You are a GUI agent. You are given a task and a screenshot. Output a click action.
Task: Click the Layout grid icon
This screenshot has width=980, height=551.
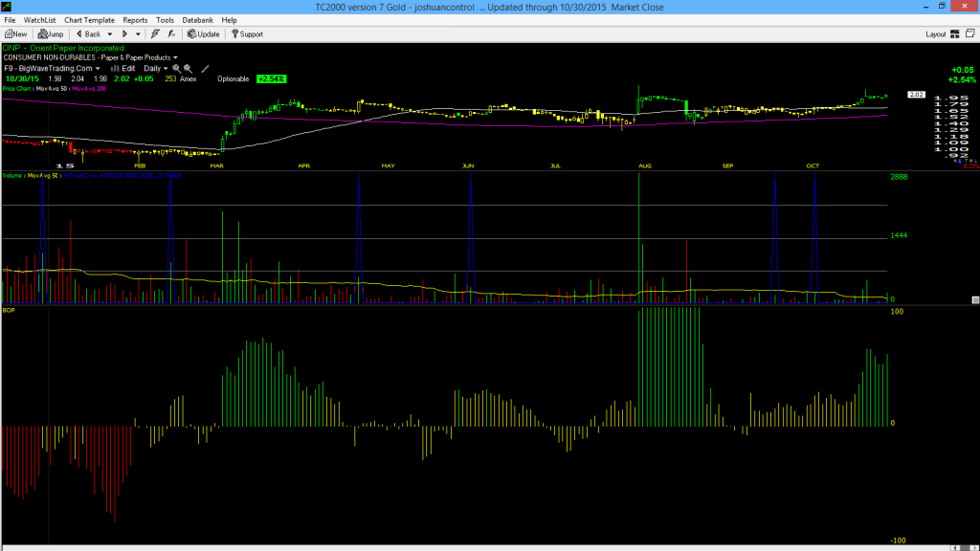pos(955,34)
